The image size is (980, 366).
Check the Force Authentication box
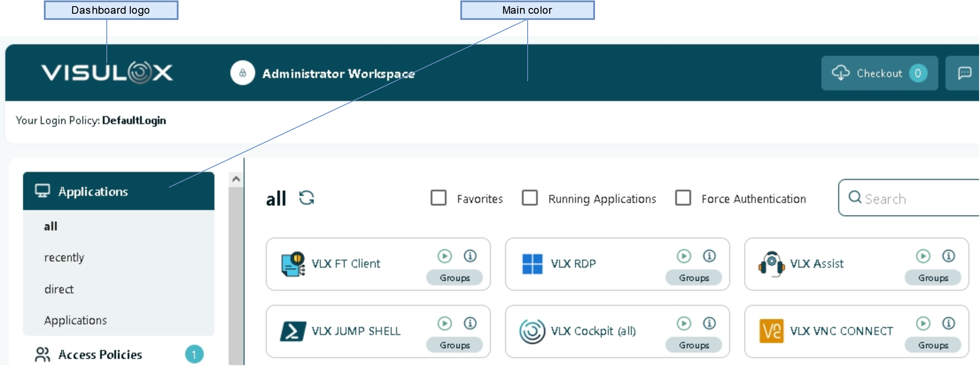(x=683, y=198)
